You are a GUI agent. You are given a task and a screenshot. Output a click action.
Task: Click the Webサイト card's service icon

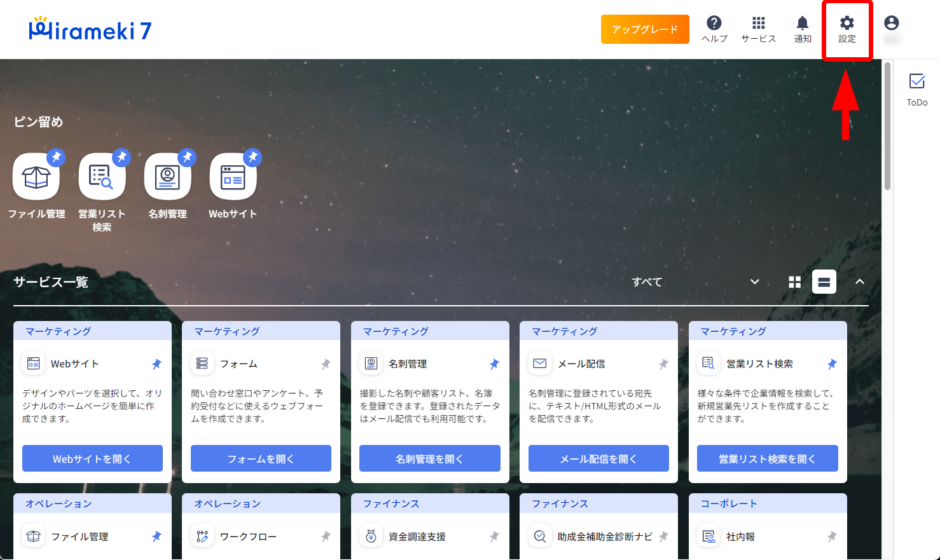tap(34, 364)
